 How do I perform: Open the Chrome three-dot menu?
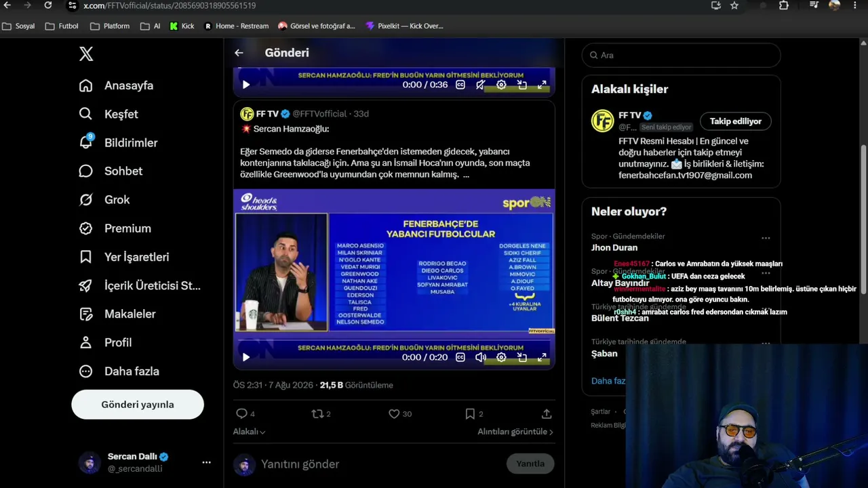pos(854,5)
